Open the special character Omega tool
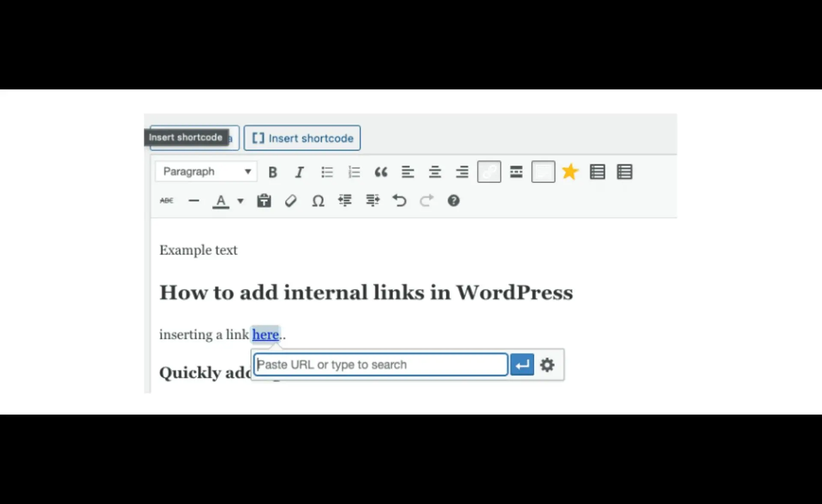The image size is (822, 504). click(318, 201)
